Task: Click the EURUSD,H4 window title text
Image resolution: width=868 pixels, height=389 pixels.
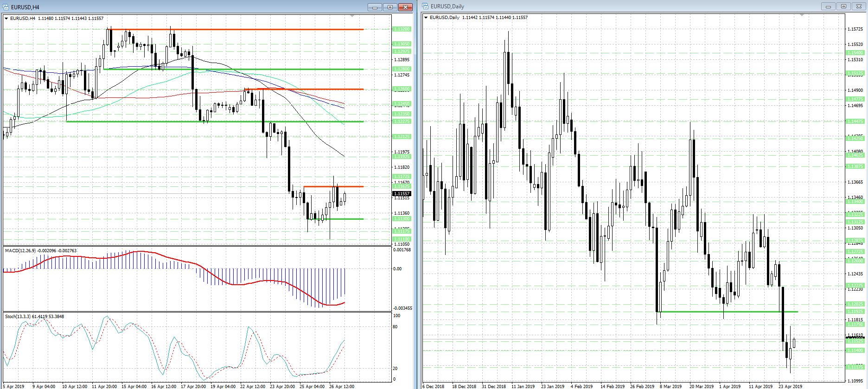Action: point(25,7)
